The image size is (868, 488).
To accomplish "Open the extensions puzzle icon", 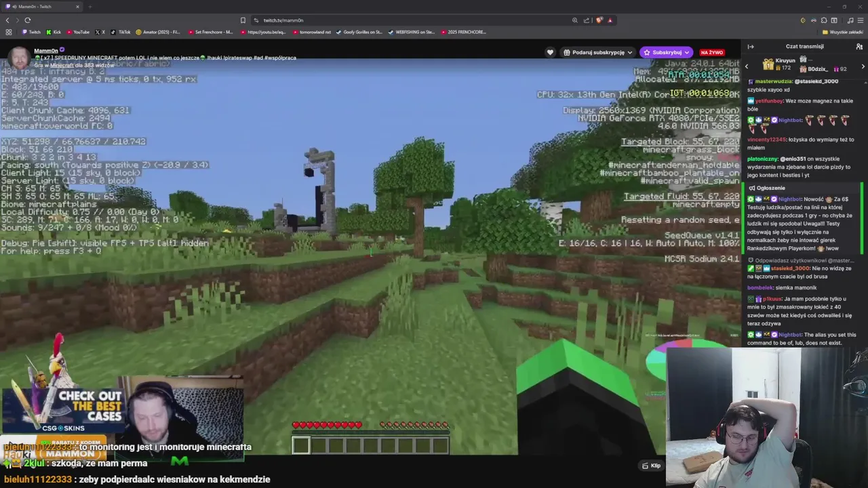I will click(x=824, y=20).
